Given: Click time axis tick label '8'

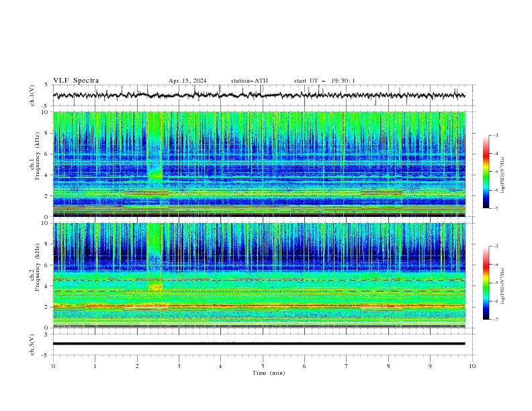Looking at the screenshot, I should point(388,366).
